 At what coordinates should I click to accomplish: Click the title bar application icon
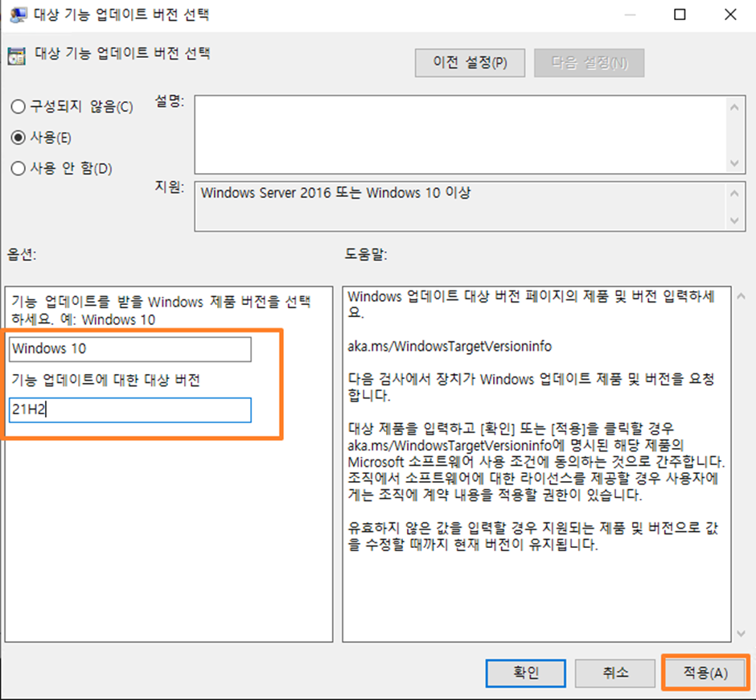(18, 15)
